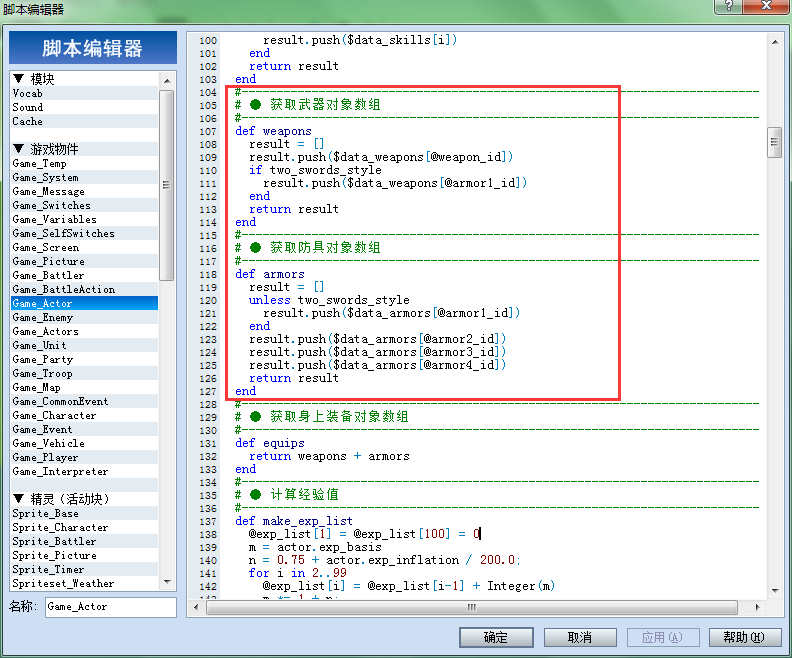Open the Game_Character script
Screen dimensions: 792x658
coord(84,416)
